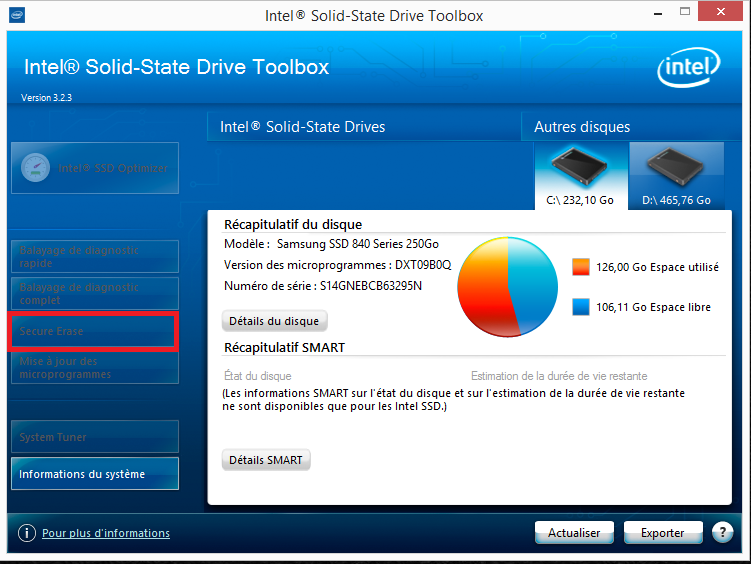Viewport: 751px width, 564px height.
Task: Click the Détails SMART button
Action: click(x=266, y=460)
